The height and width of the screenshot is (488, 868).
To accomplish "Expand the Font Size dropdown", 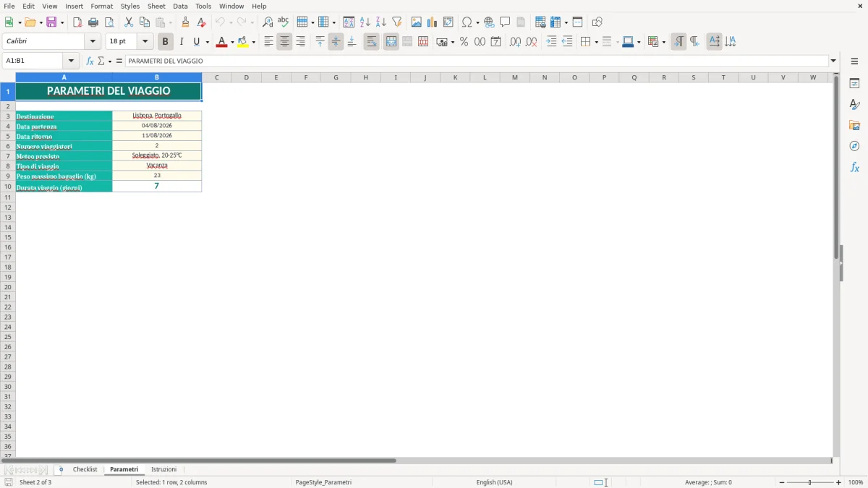I will (145, 42).
